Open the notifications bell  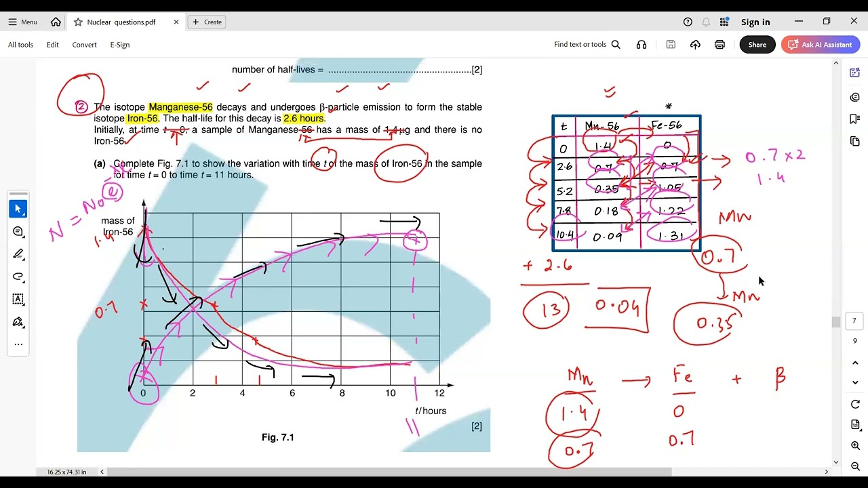click(706, 22)
